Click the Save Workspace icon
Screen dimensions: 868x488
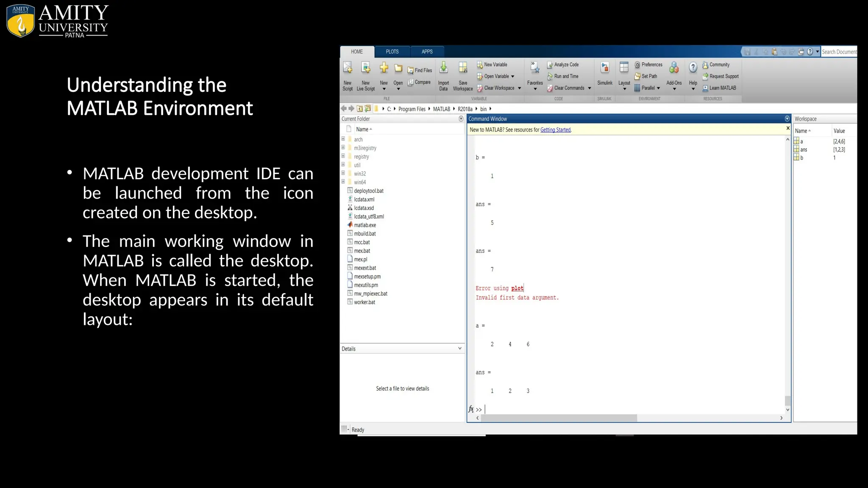point(463,68)
